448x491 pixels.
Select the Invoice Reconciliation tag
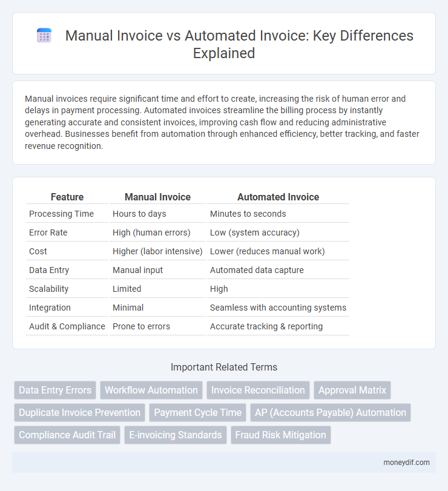pos(258,390)
